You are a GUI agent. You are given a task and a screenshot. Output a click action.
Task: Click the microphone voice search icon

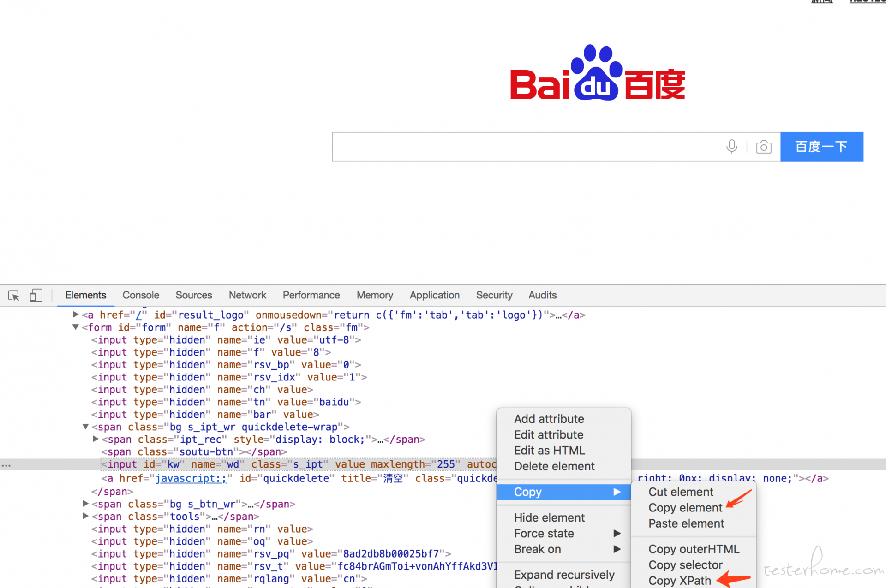(x=732, y=147)
